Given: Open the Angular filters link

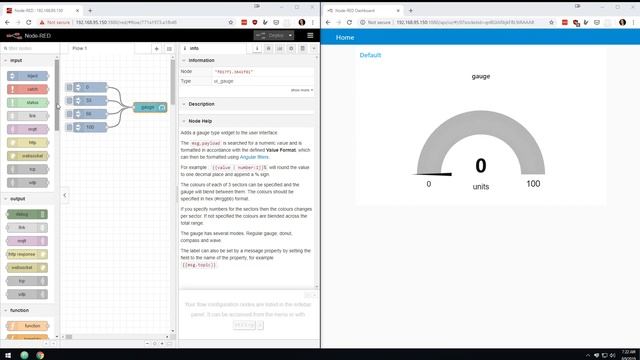Looking at the screenshot, I should coord(254,157).
